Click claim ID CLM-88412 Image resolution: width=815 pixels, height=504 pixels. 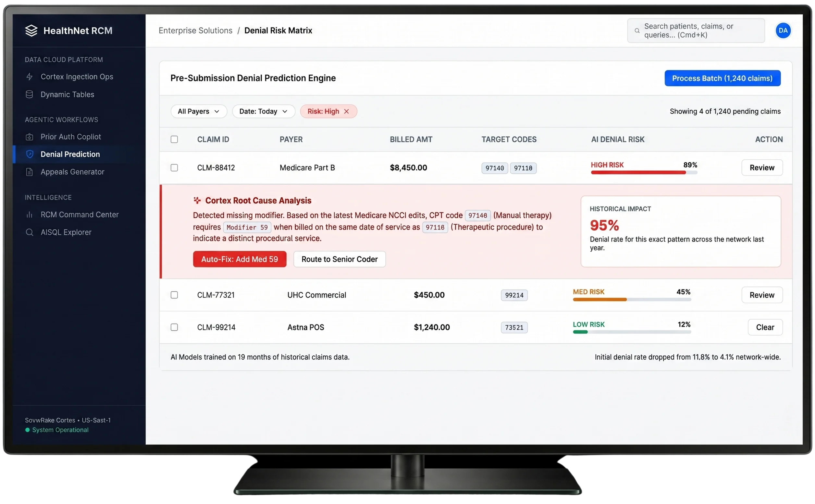pyautogui.click(x=216, y=168)
